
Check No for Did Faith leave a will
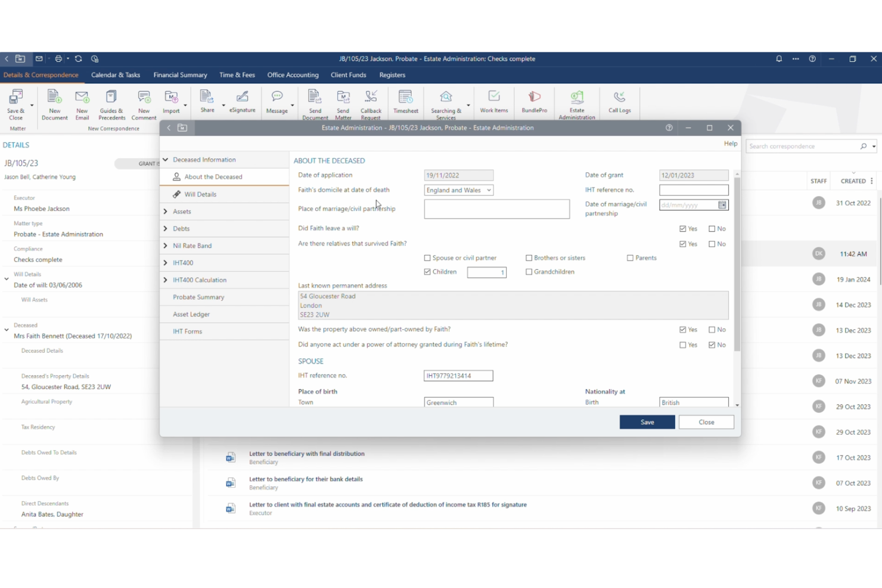[712, 229]
